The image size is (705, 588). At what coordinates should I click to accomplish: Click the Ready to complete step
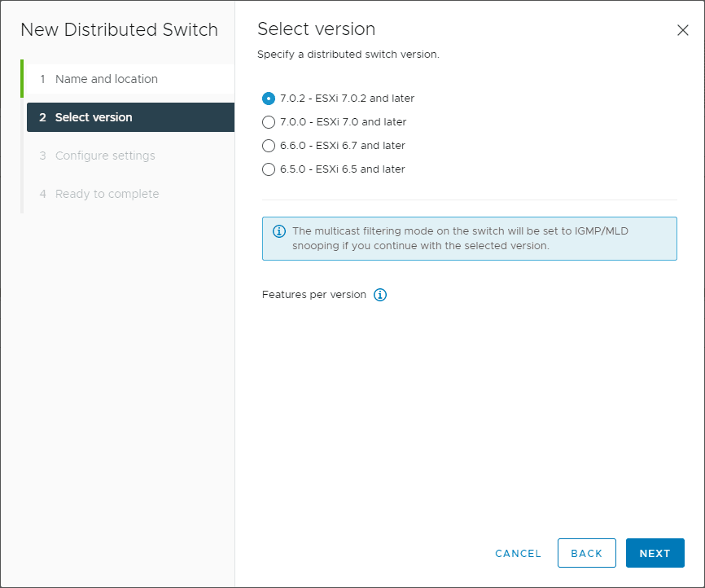tap(105, 194)
